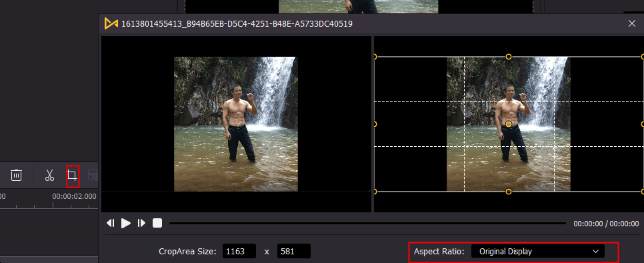The height and width of the screenshot is (263, 644).
Task: Close the crop dialog window
Action: (x=632, y=23)
